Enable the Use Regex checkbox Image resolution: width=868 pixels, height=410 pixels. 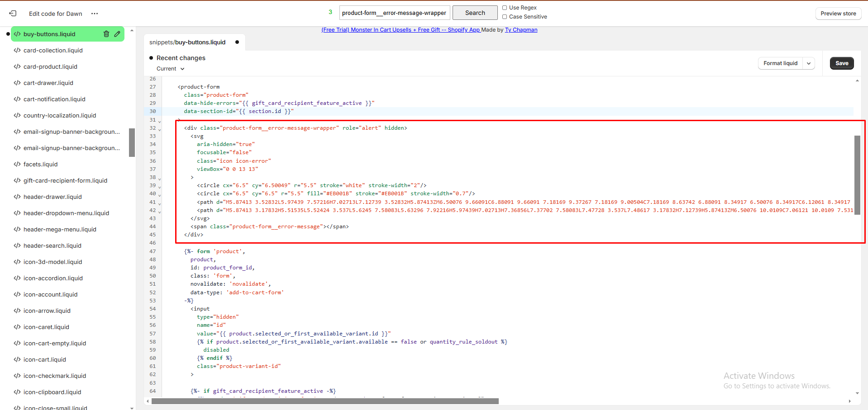point(505,8)
